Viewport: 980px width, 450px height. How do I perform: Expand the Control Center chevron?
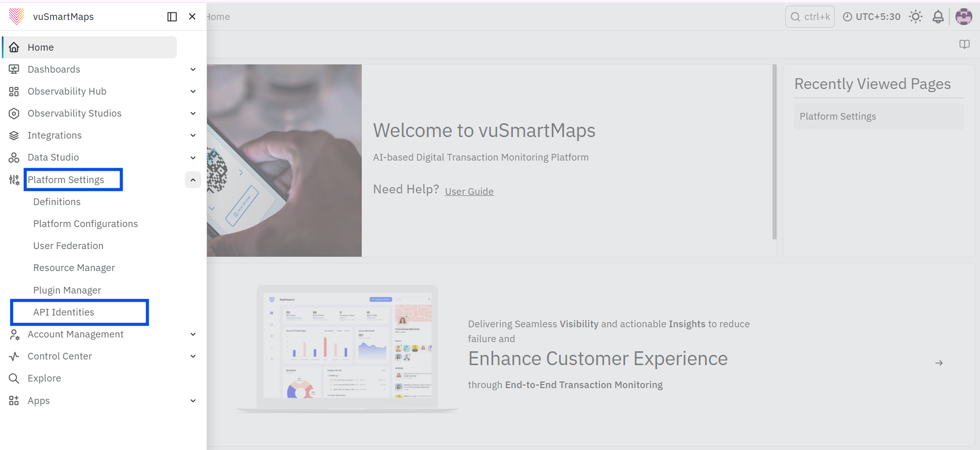(193, 356)
